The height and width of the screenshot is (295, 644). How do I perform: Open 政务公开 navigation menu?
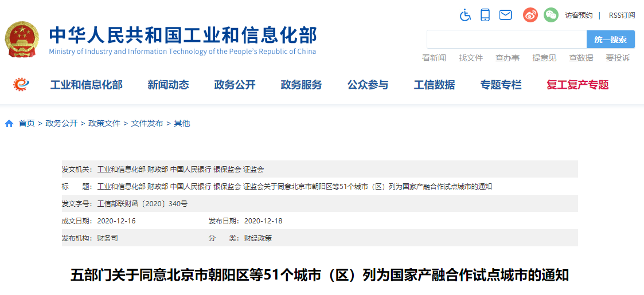235,85
